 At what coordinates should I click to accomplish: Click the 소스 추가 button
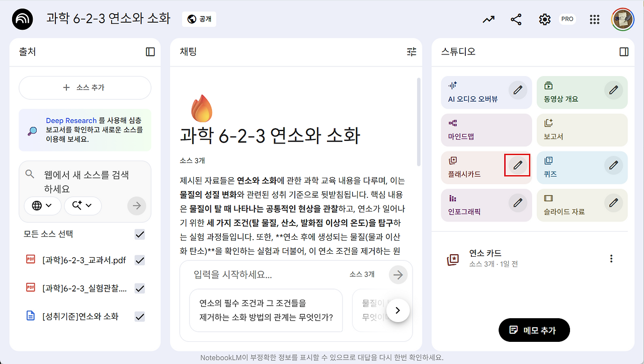tap(85, 88)
